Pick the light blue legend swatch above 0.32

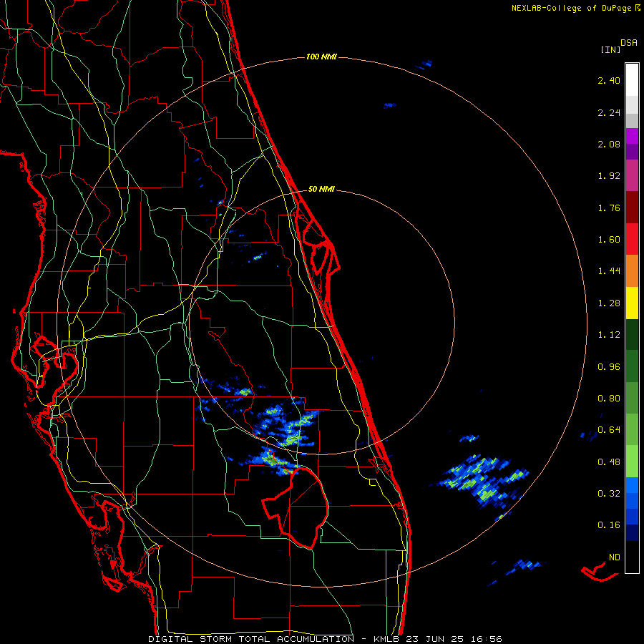[632, 485]
